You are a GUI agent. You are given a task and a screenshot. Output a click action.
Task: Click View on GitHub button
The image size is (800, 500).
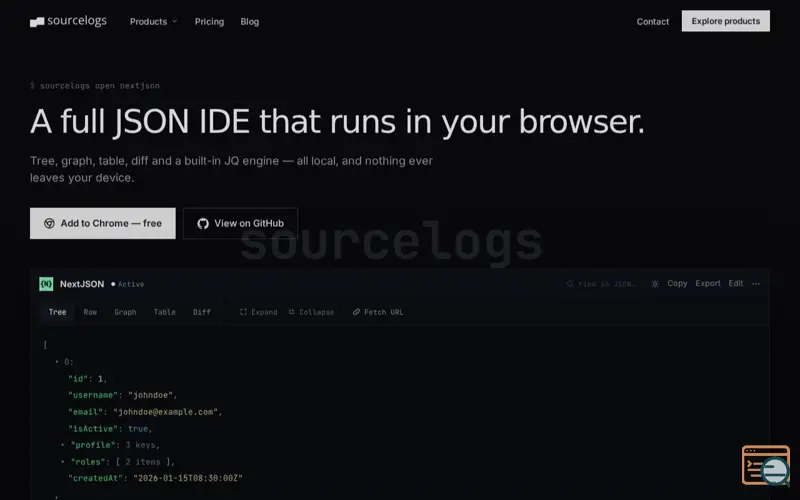[x=240, y=223]
